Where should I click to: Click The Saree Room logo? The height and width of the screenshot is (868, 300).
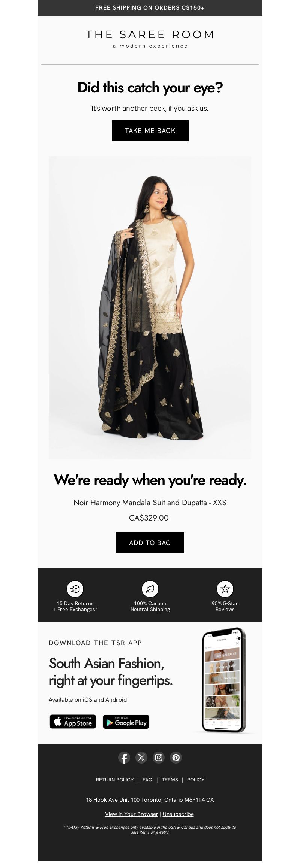(x=150, y=39)
